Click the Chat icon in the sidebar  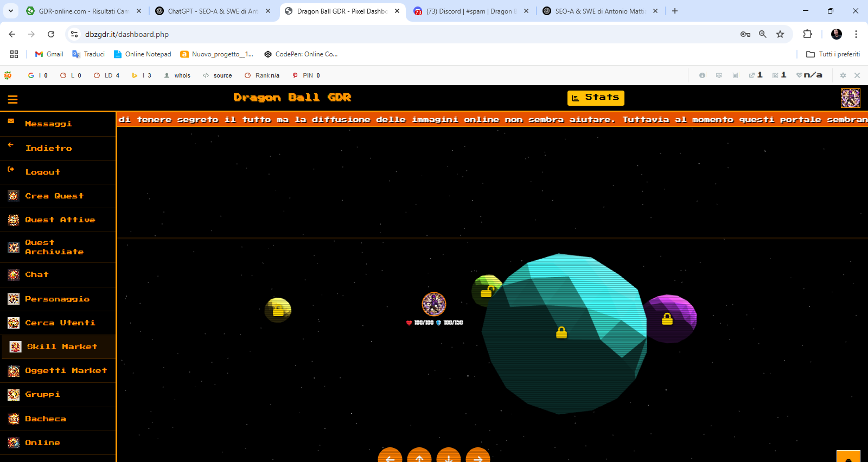(x=14, y=275)
